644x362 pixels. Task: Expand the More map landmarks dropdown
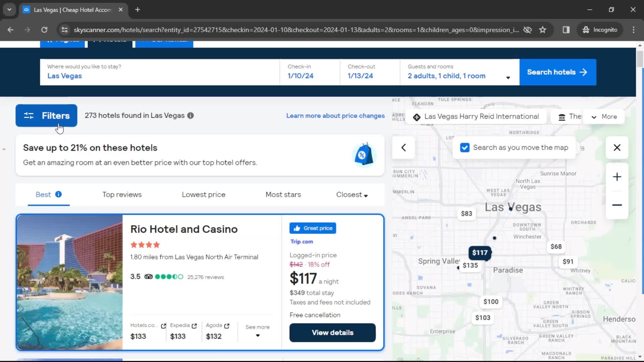pos(604,117)
